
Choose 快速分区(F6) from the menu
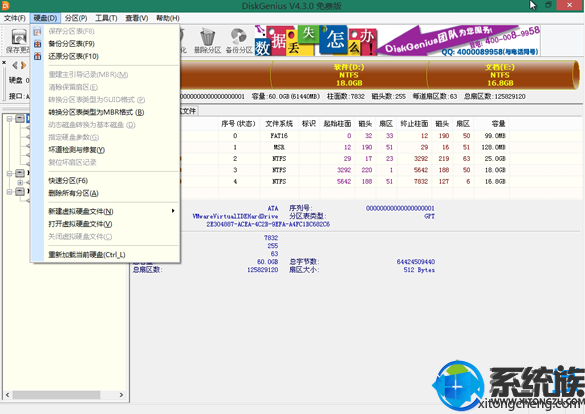(x=68, y=181)
